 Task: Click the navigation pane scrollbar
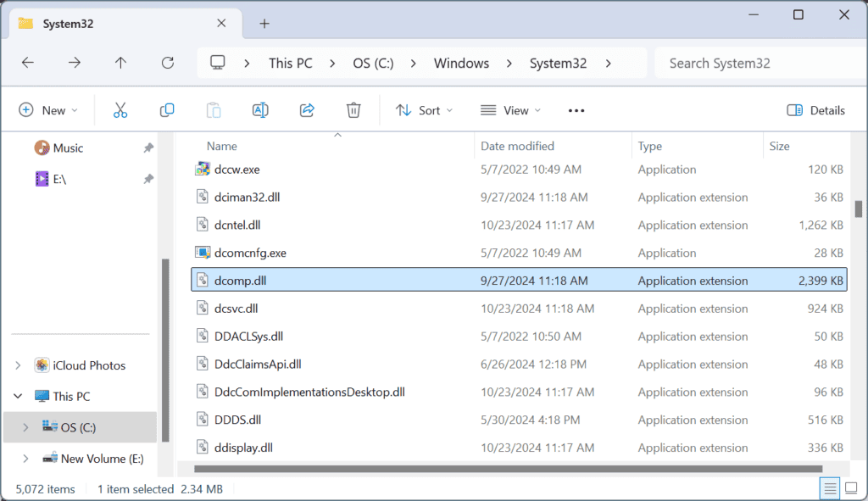165,350
